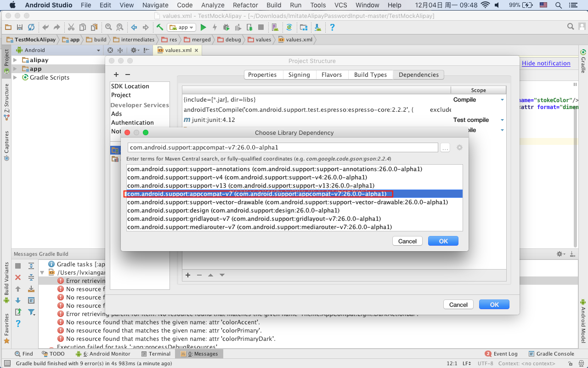Click the Make Project hammer icon
This screenshot has width=588, height=368.
point(159,27)
